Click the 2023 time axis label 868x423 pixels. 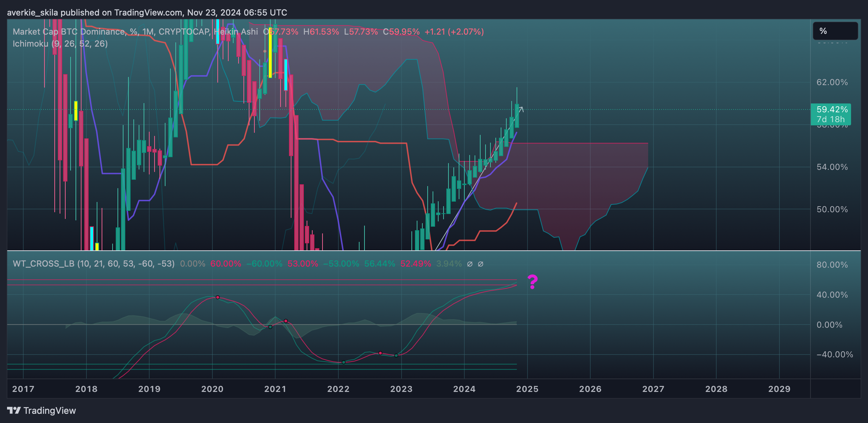tap(401, 389)
